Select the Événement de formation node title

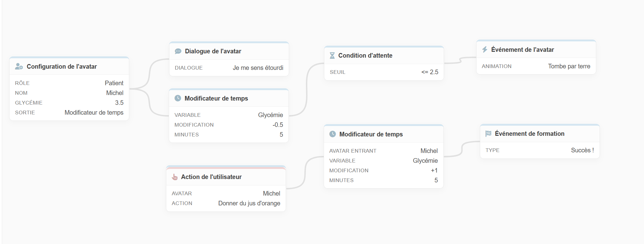point(529,134)
